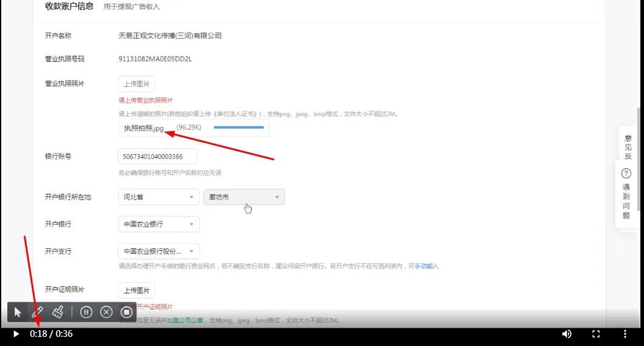
Task: Click the 开户银行所在地 label
Action: click(x=68, y=197)
